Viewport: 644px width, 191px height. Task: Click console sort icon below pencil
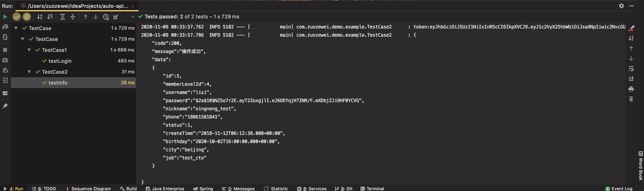(631, 38)
